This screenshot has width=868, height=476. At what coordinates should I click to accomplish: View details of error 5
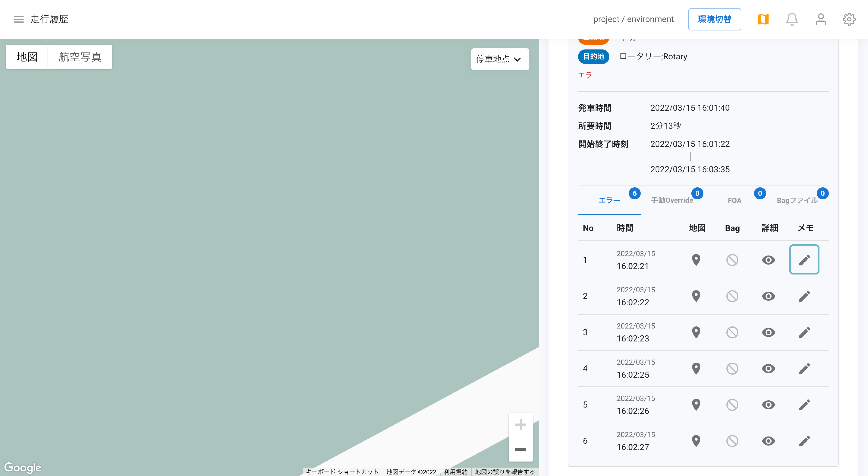(768, 405)
